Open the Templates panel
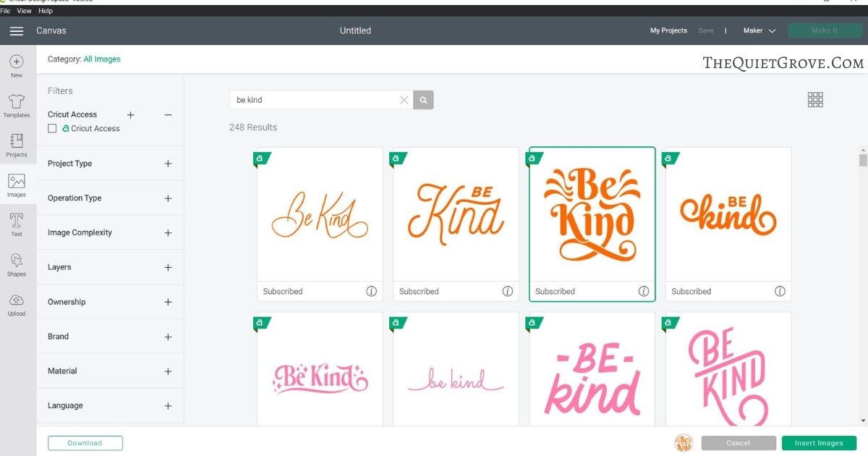The width and height of the screenshot is (868, 456). 17,106
